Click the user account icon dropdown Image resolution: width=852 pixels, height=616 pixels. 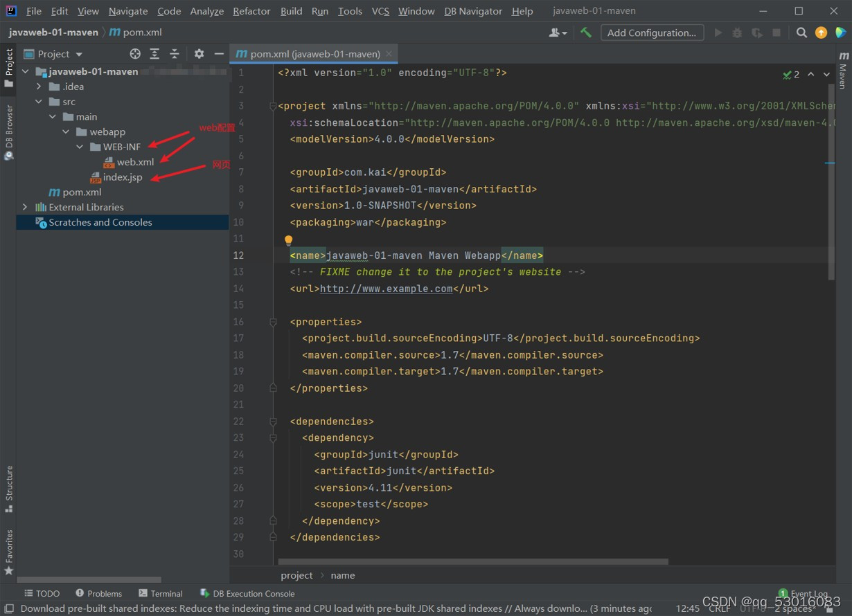558,33
